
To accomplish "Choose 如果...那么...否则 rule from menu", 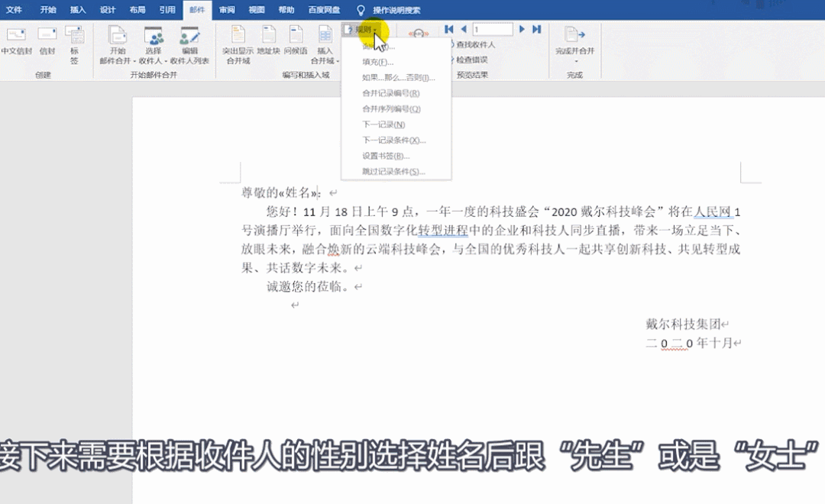I will [397, 77].
